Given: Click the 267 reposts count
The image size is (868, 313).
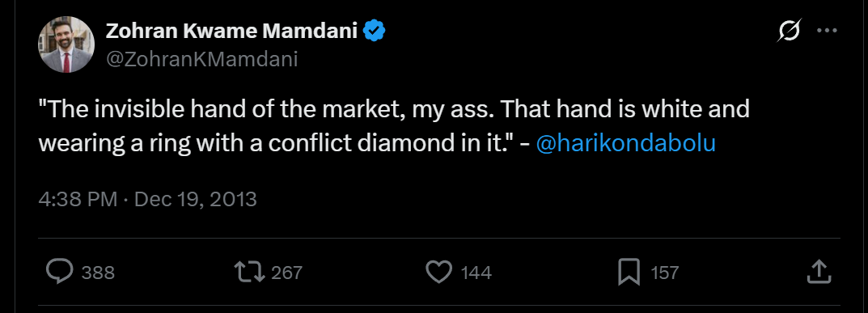Looking at the screenshot, I should (286, 273).
